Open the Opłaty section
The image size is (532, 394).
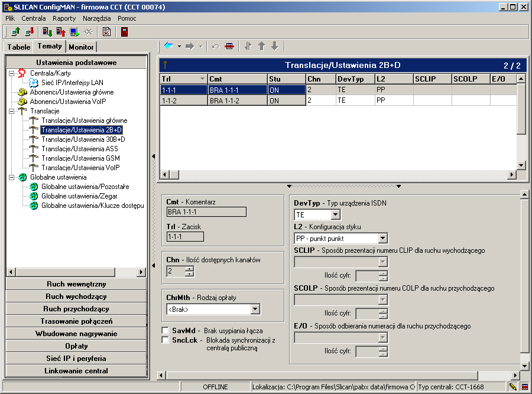[76, 346]
